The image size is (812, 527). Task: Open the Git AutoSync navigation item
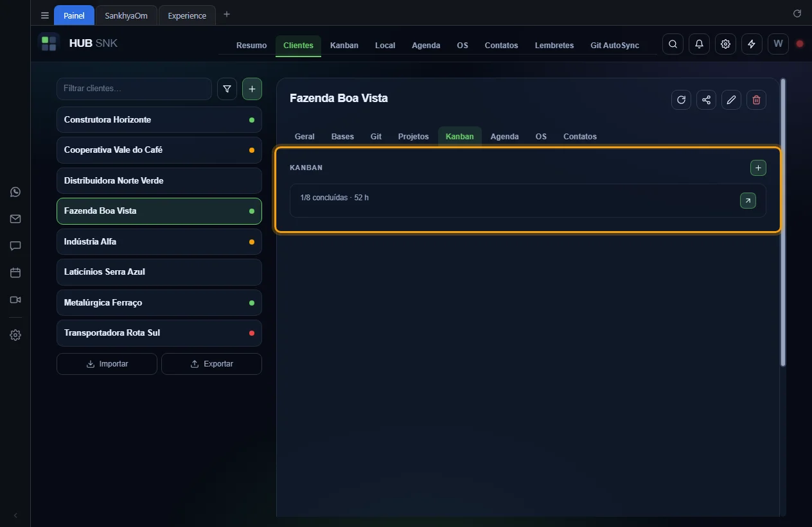[x=615, y=46]
